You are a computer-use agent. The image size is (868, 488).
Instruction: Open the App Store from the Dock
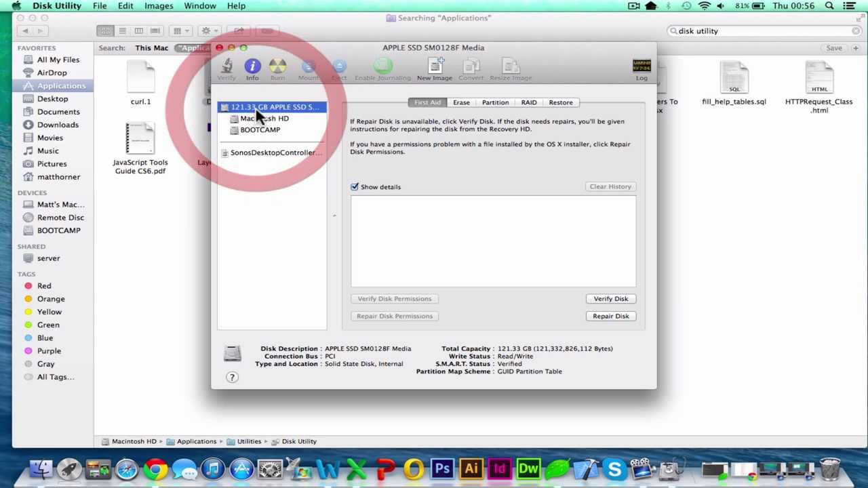coord(241,469)
